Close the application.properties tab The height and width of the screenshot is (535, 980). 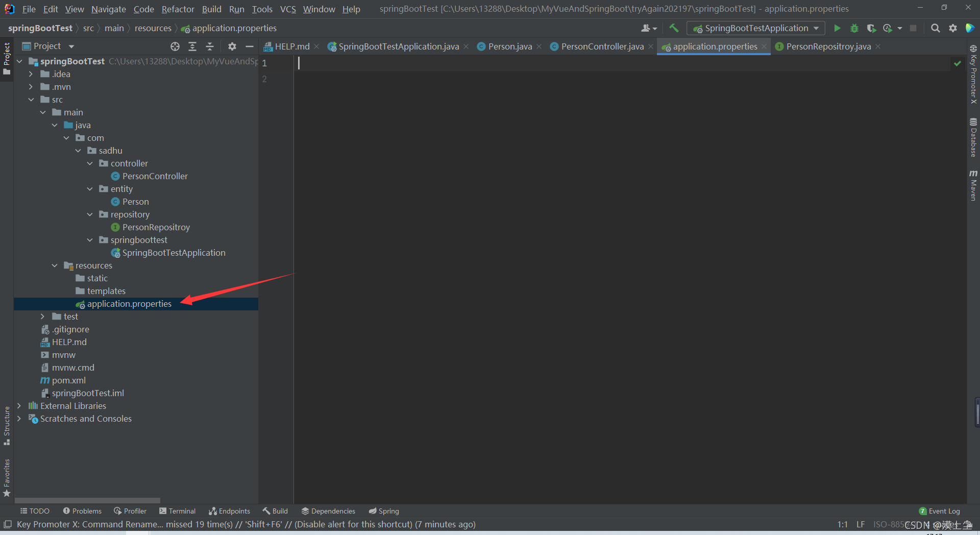pos(764,46)
